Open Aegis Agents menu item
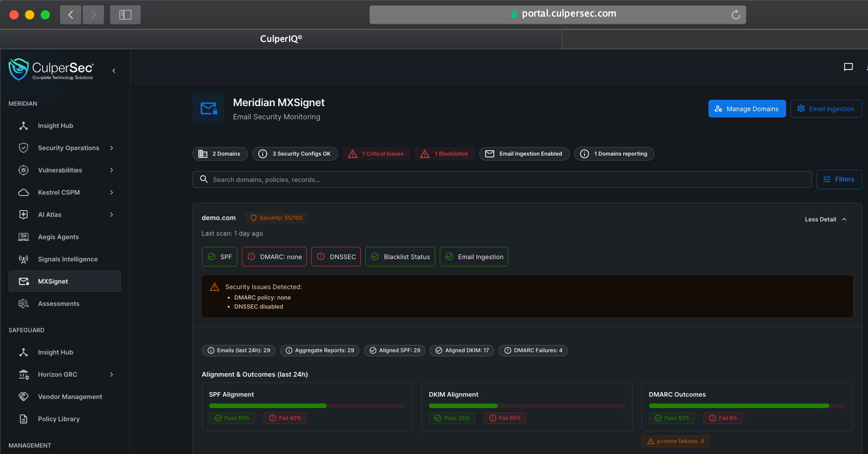868x454 pixels. 65,237
